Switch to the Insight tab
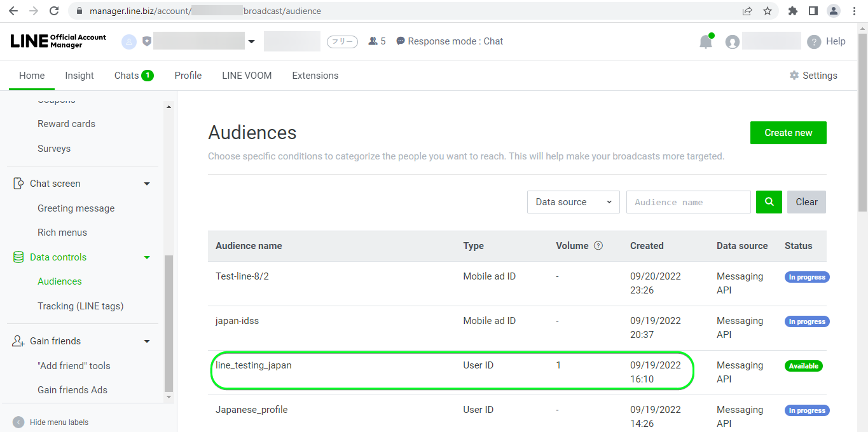Viewport: 868px width, 432px height. 79,76
